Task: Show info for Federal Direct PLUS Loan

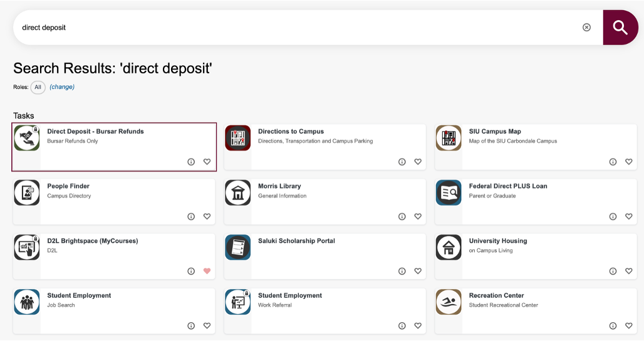Action: pos(613,216)
